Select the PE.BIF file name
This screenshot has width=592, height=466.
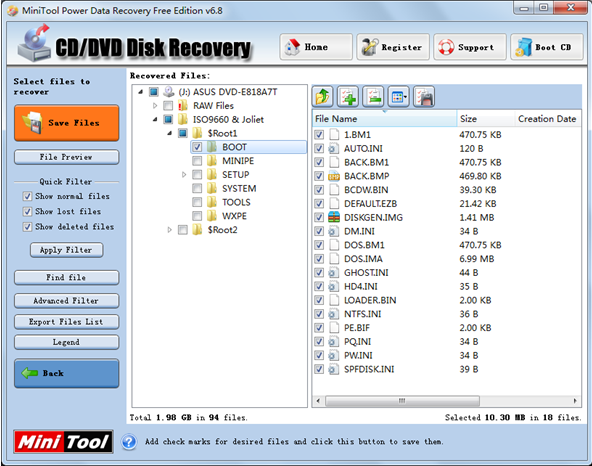click(357, 328)
